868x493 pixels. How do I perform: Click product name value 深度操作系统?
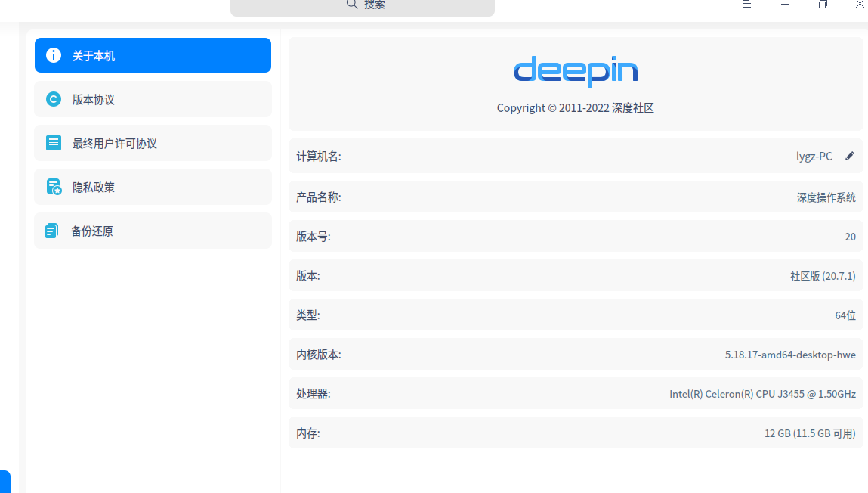pos(826,197)
